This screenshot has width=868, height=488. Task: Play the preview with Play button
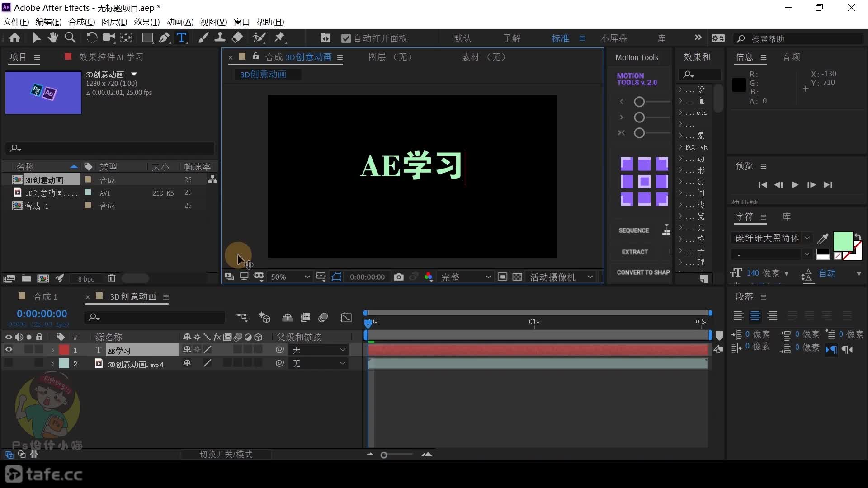point(795,185)
